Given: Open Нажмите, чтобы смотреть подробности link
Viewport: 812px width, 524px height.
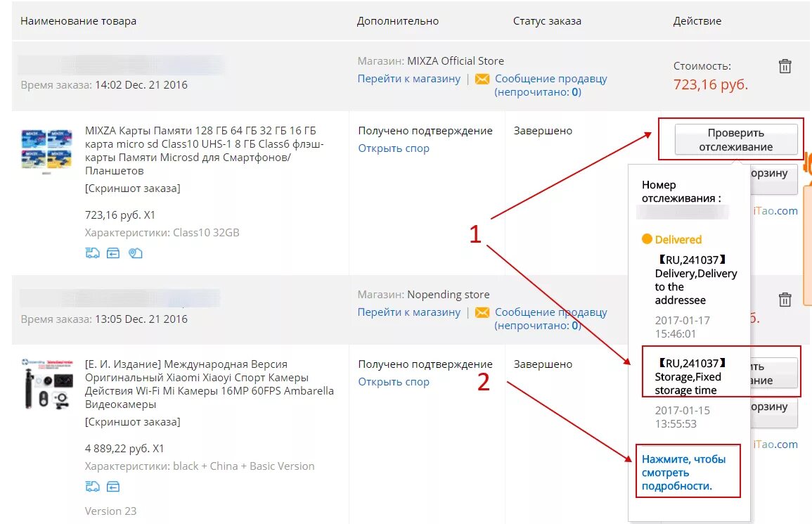Looking at the screenshot, I should tap(683, 472).
